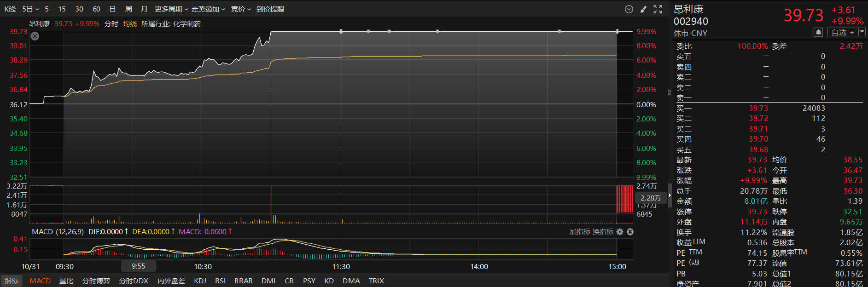Select the CR indicator tab

tap(289, 281)
